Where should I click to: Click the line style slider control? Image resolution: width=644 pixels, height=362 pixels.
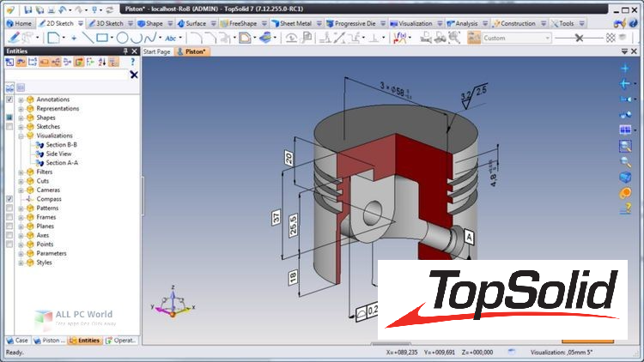[x=579, y=38]
